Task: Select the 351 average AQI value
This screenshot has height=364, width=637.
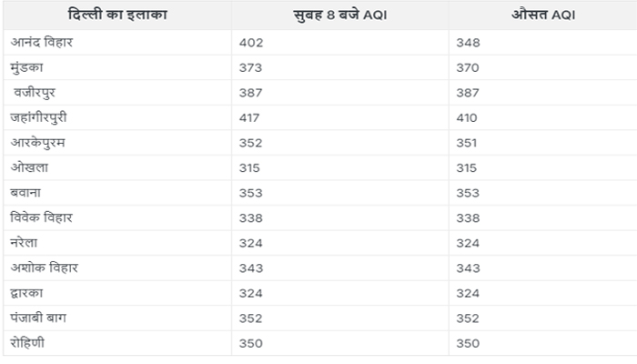Action: (x=469, y=143)
